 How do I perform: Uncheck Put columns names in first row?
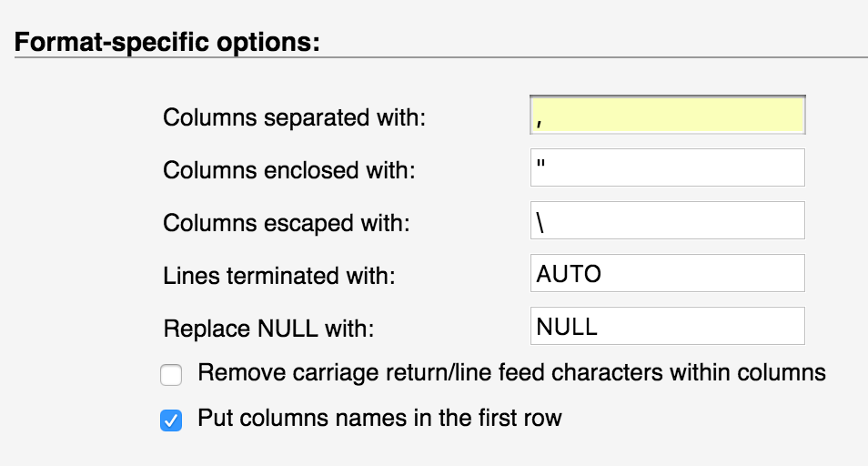171,420
